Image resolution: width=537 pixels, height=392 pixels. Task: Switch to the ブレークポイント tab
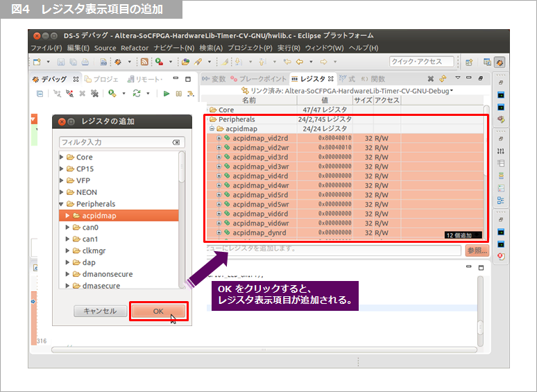[x=258, y=79]
